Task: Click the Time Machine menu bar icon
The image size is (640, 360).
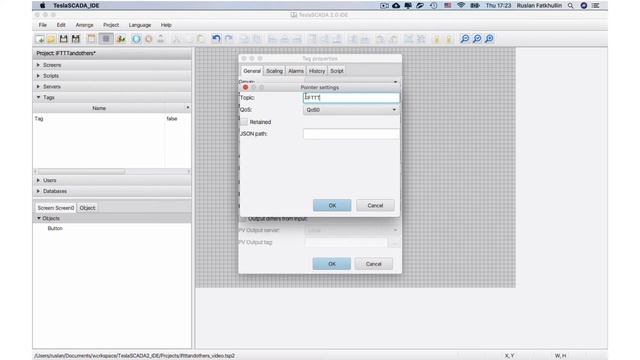Action: [x=433, y=6]
